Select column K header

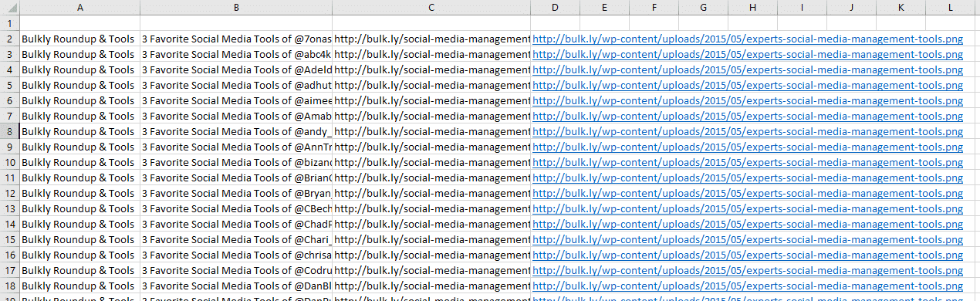(901, 7)
